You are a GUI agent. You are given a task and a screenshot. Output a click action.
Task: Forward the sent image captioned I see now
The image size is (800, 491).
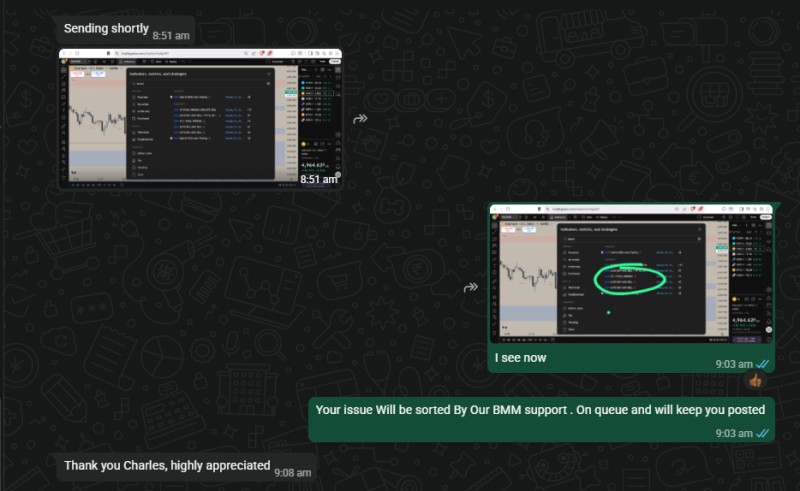click(x=470, y=287)
